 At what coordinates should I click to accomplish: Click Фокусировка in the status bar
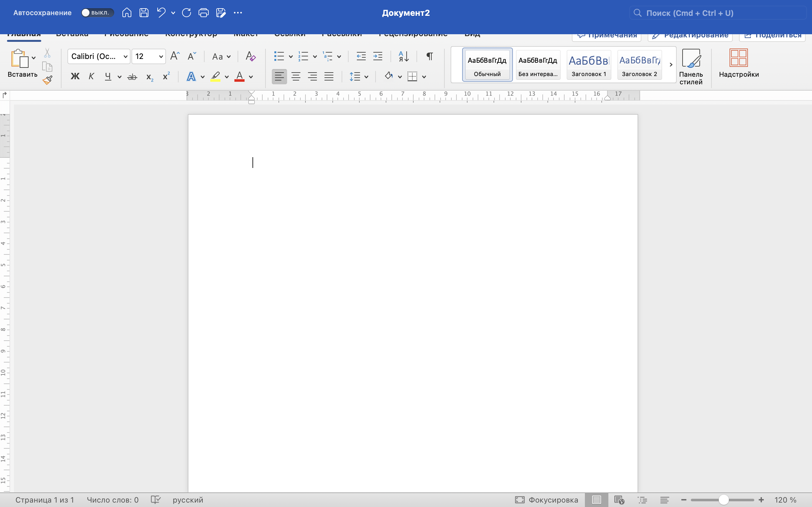[547, 500]
